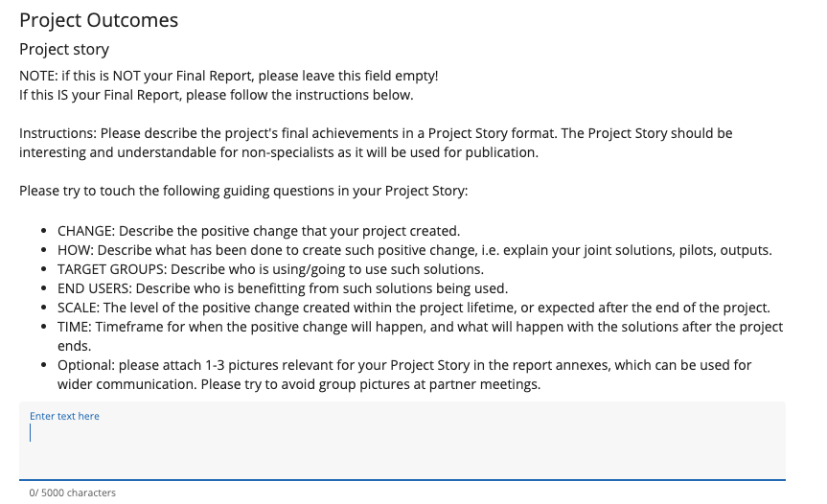Click the TARGET GROUPS bullet point
The image size is (827, 504).
pyautogui.click(x=270, y=269)
